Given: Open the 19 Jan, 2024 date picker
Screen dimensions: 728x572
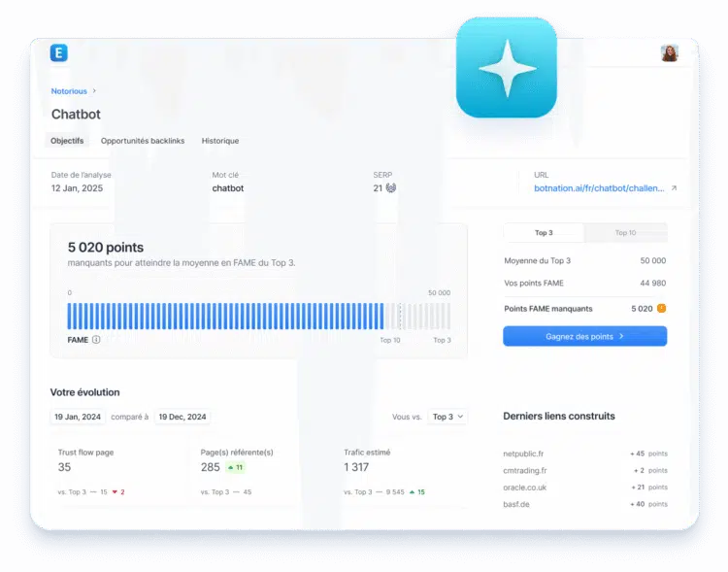Looking at the screenshot, I should point(78,417).
